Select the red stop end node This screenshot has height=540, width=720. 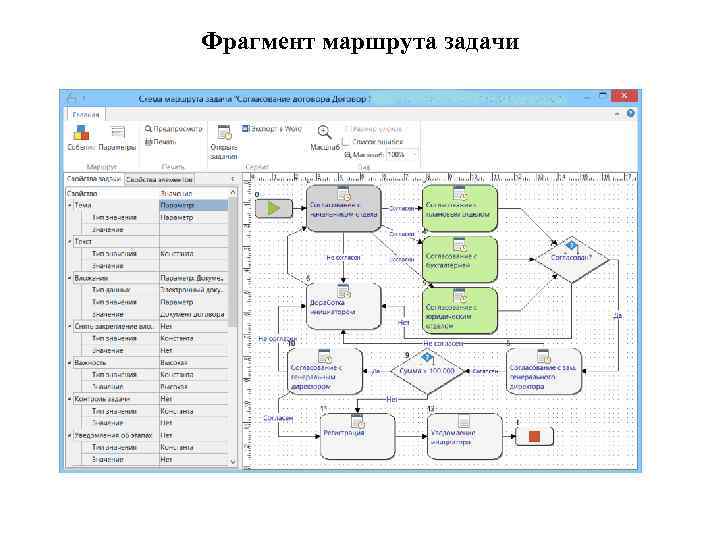pyautogui.click(x=534, y=436)
